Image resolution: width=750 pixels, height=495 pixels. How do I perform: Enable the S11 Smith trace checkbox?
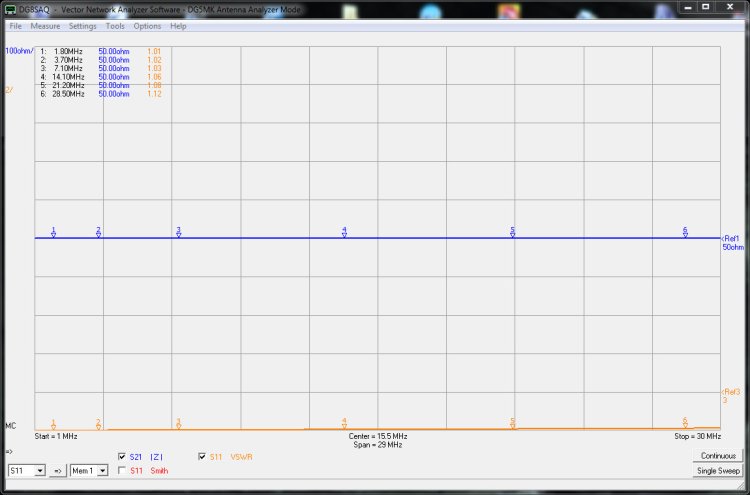122,470
